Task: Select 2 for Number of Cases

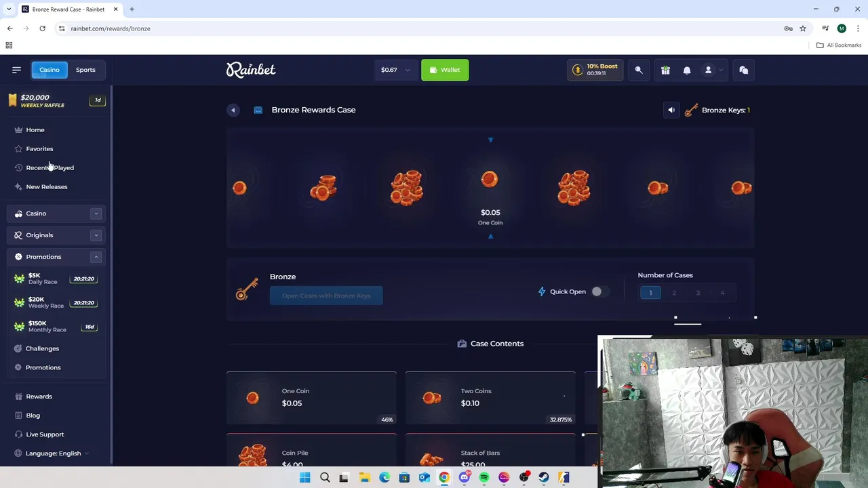Action: (674, 293)
